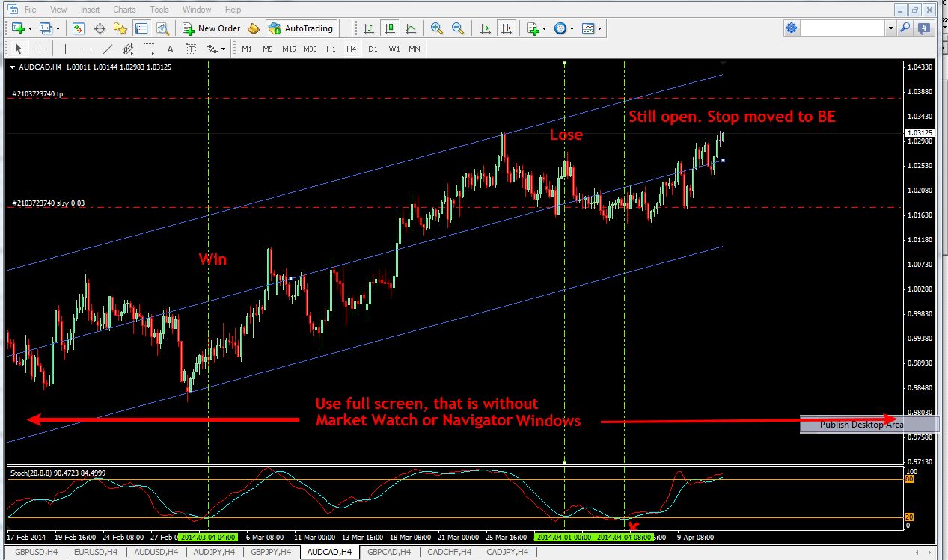This screenshot has width=948, height=560.
Task: Switch to M30 timeframe
Action: [310, 49]
